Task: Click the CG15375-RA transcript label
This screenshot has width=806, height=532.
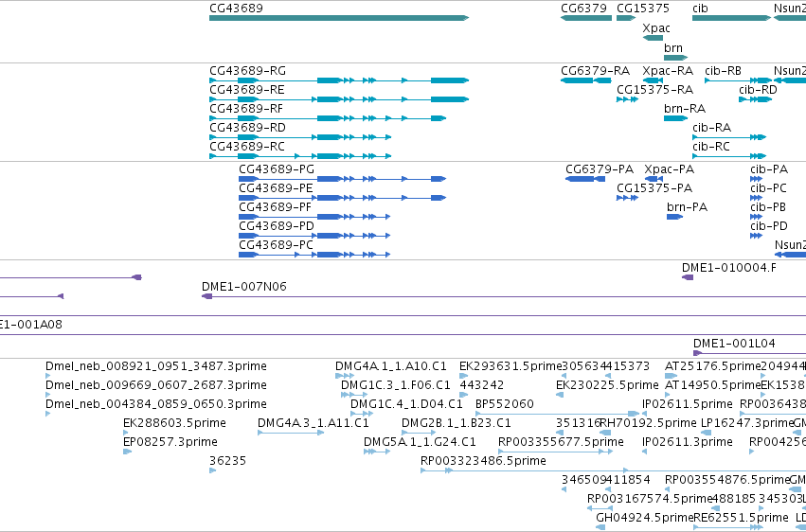Action: [x=654, y=90]
